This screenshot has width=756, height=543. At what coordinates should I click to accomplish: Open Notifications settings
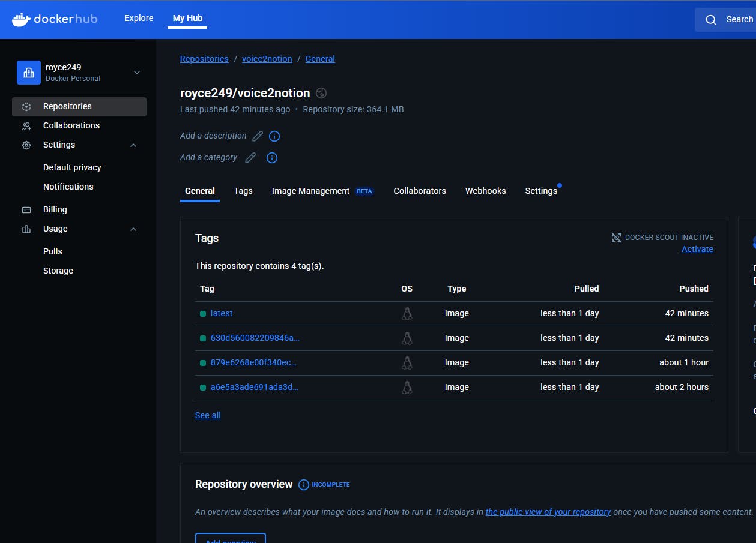coord(68,187)
